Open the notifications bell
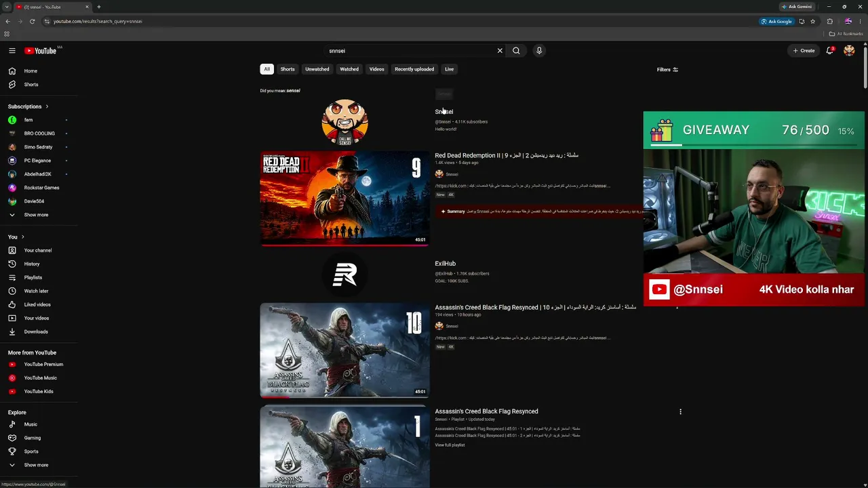The image size is (868, 488). [x=829, y=51]
